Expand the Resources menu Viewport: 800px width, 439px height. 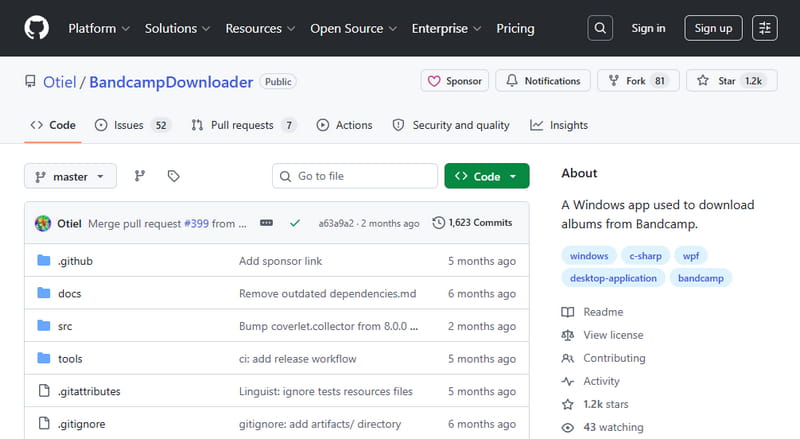pos(260,29)
